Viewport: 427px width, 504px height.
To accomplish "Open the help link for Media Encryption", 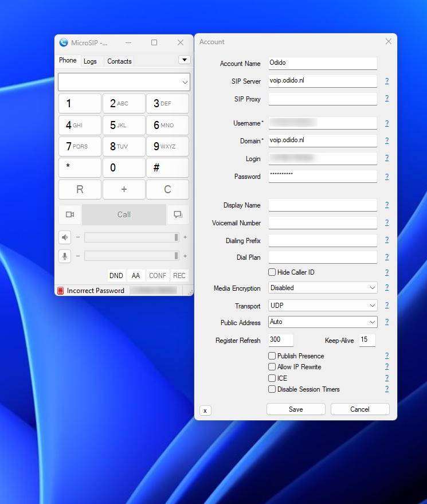I will 387,287.
